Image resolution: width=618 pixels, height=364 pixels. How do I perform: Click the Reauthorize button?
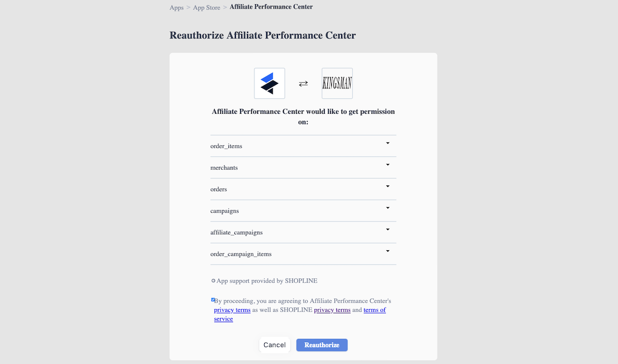(322, 345)
